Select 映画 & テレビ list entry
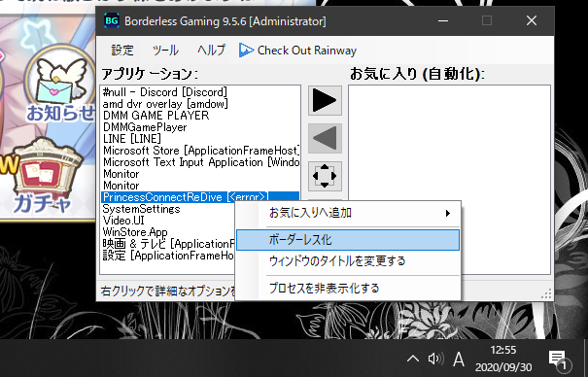The image size is (588, 377). [169, 244]
